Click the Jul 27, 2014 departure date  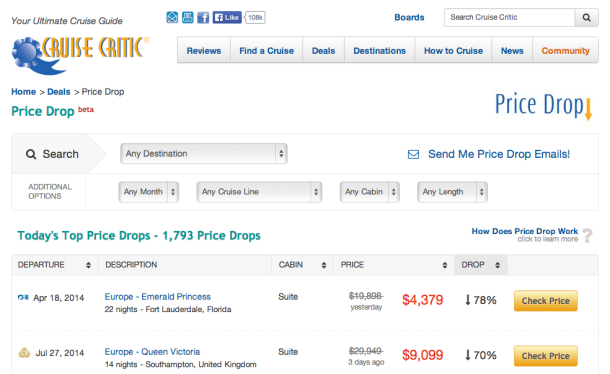tap(60, 353)
